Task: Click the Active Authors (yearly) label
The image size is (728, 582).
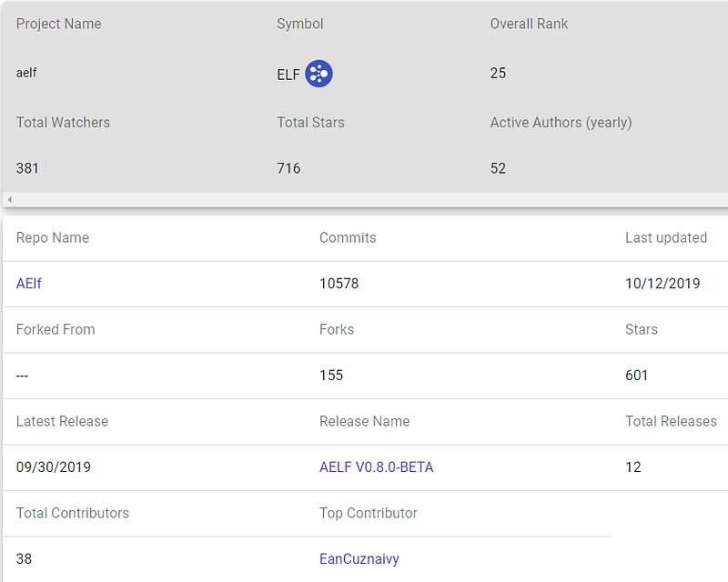Action: (561, 123)
